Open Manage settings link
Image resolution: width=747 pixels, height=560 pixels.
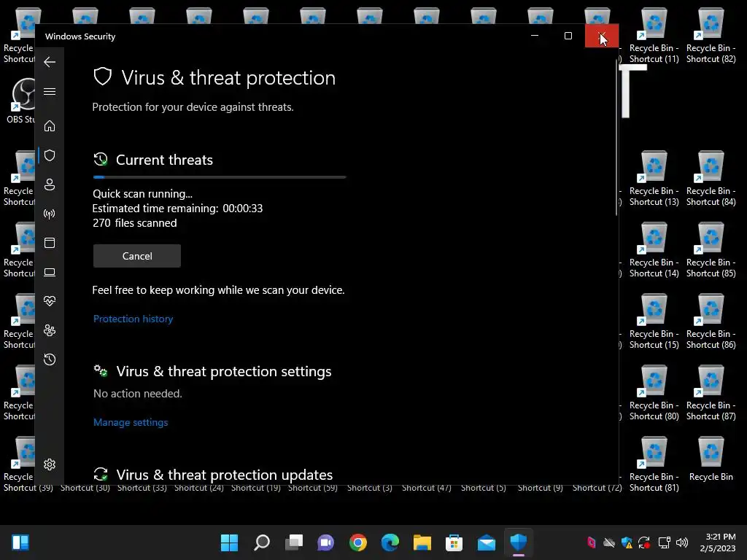[131, 422]
